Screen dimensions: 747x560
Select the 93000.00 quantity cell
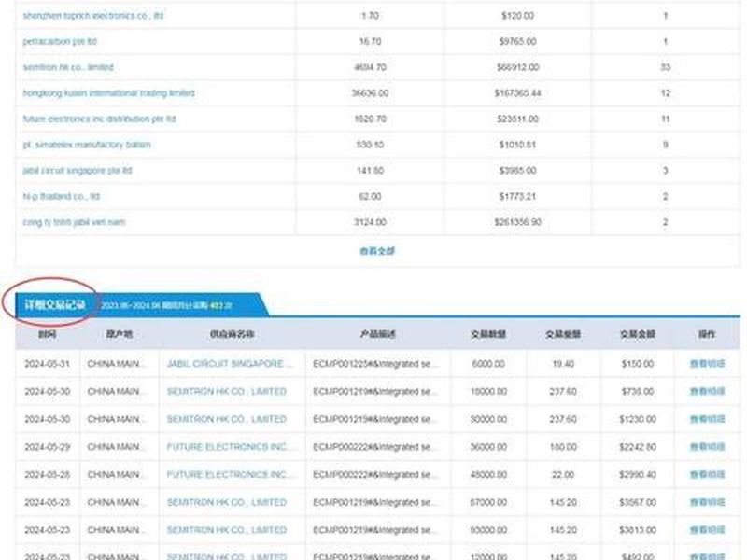tap(488, 530)
